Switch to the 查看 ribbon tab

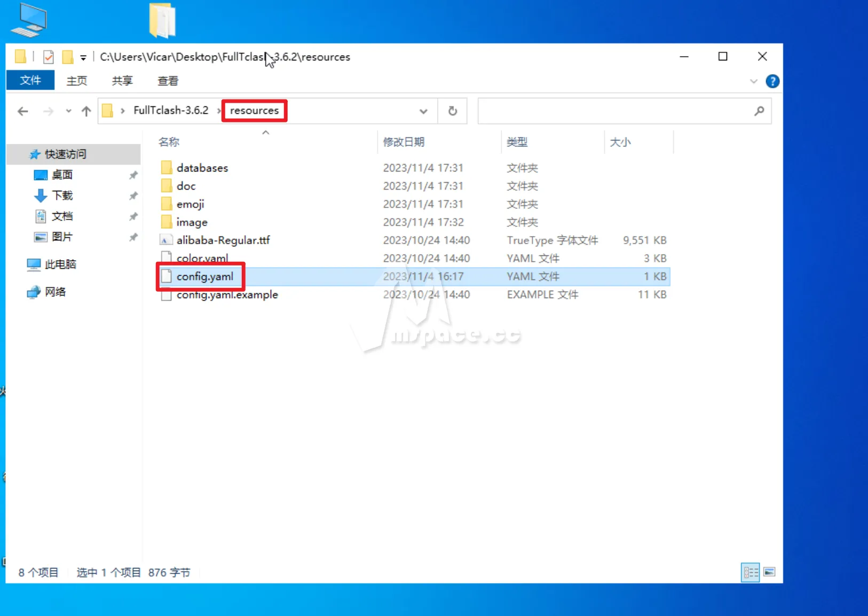(168, 81)
